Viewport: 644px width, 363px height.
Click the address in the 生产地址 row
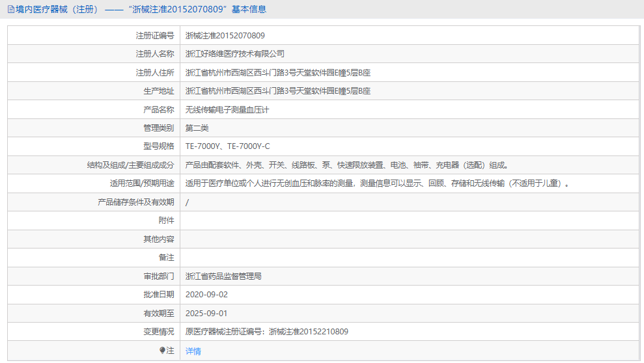click(278, 91)
